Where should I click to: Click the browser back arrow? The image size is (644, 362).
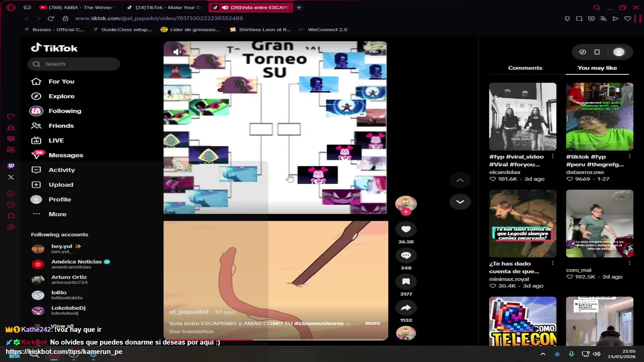point(27,19)
